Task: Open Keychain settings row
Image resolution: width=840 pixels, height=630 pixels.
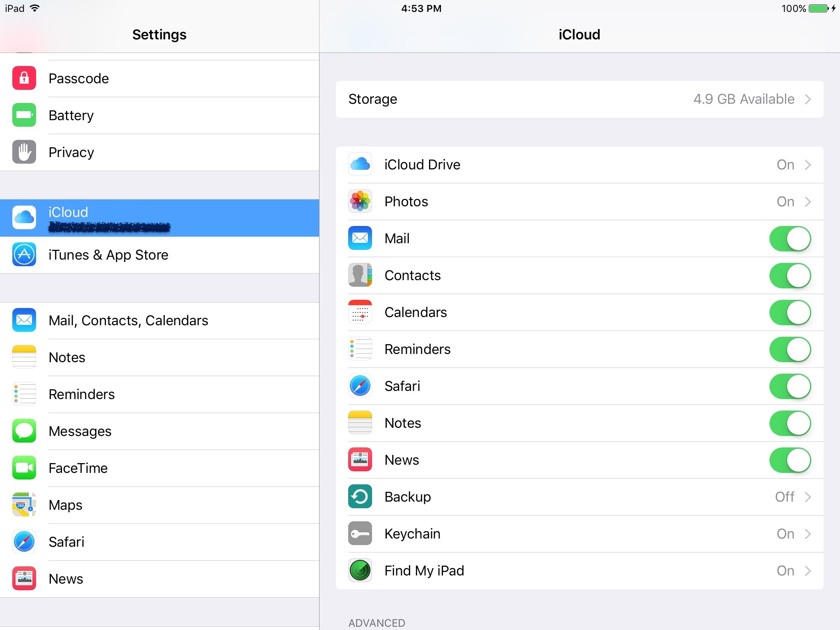Action: (578, 534)
